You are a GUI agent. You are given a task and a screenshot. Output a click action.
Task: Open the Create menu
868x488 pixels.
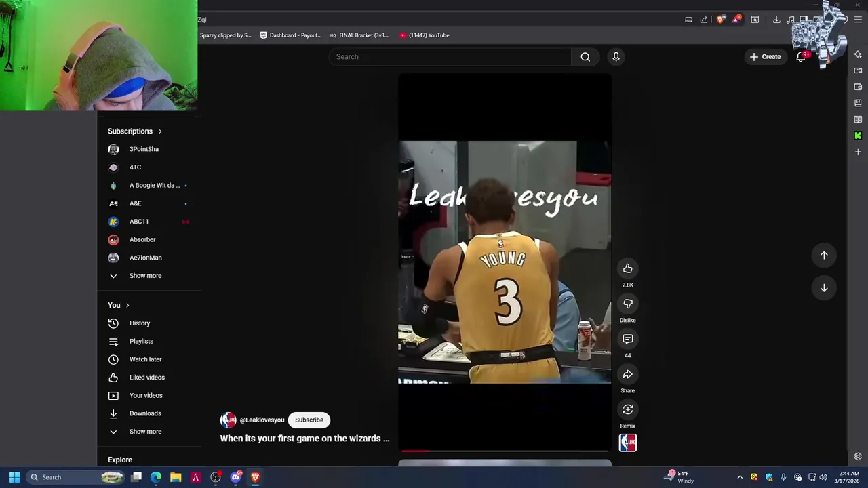pos(765,57)
